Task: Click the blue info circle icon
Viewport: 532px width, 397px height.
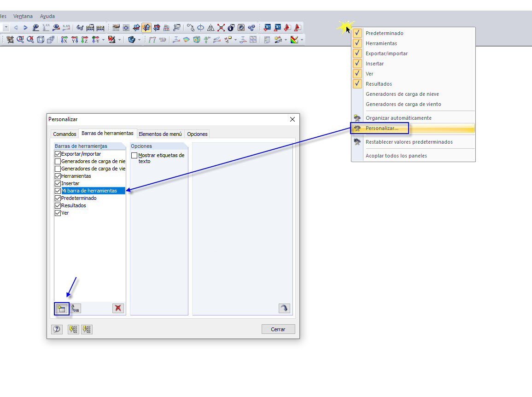Action: (231, 28)
